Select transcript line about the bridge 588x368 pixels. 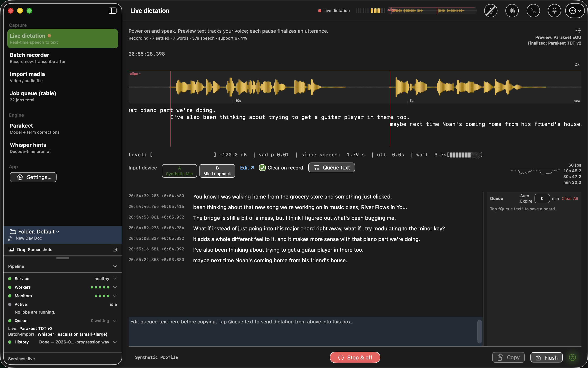(x=294, y=218)
